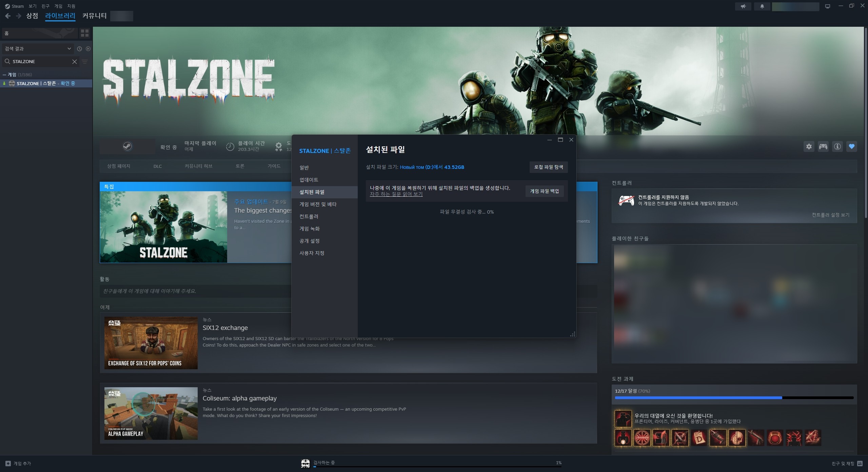Click the STALZONE download icon in bottom bar

(305, 464)
